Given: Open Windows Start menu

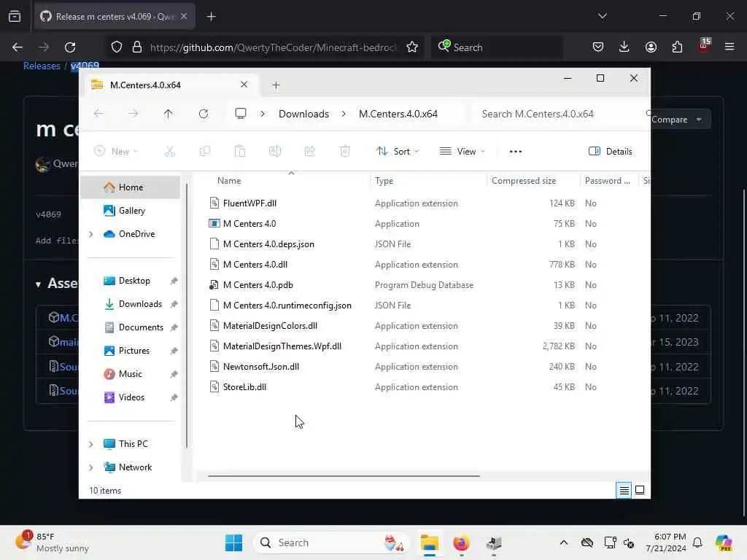Looking at the screenshot, I should [x=233, y=542].
